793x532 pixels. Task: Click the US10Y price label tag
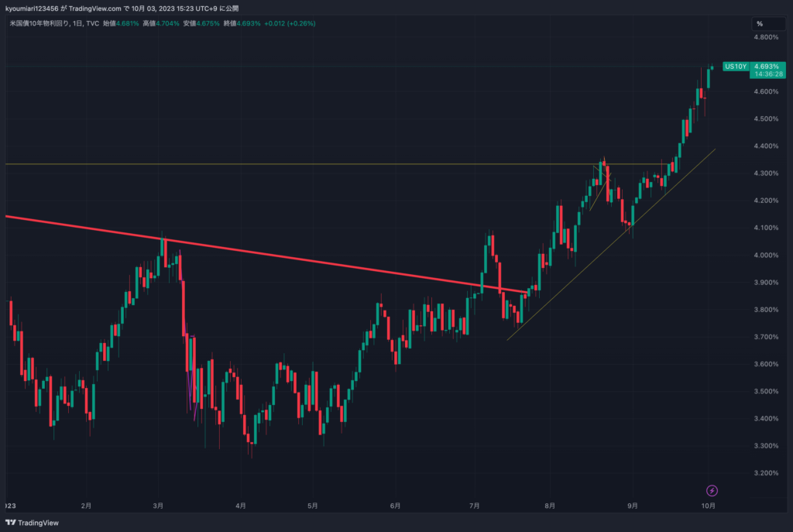(736, 67)
